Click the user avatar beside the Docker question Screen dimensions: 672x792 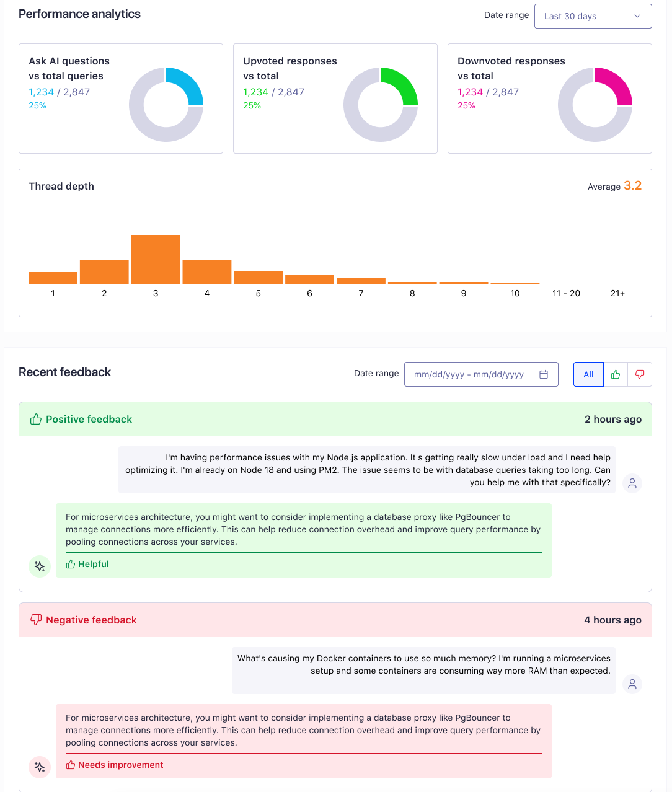[632, 684]
